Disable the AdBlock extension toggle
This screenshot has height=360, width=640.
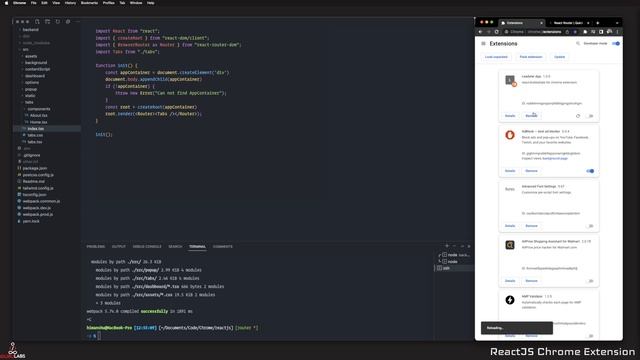click(x=590, y=171)
